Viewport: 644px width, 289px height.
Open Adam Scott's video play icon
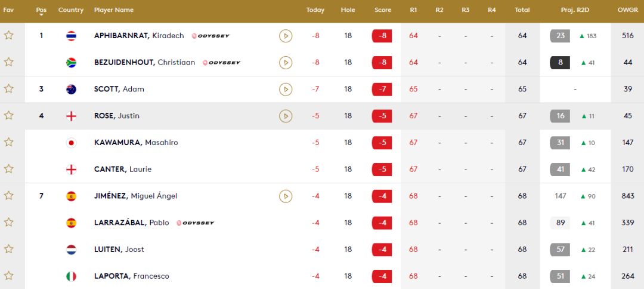[286, 89]
